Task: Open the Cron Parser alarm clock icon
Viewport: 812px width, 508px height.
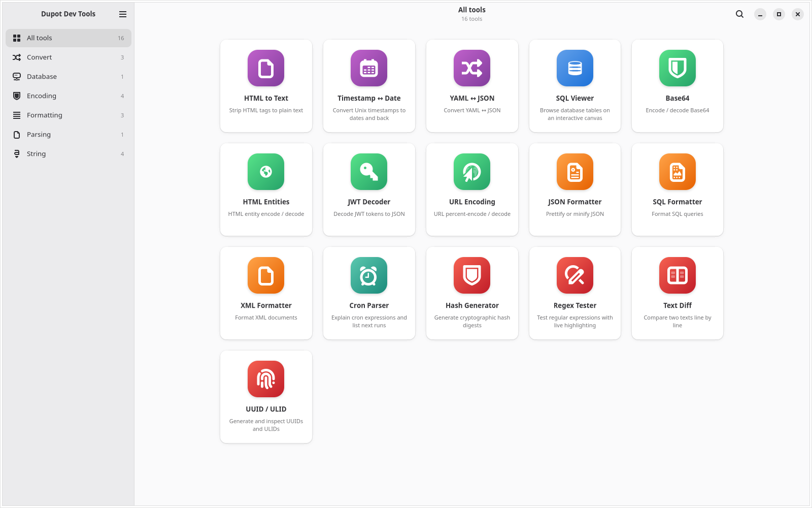Action: click(x=369, y=275)
